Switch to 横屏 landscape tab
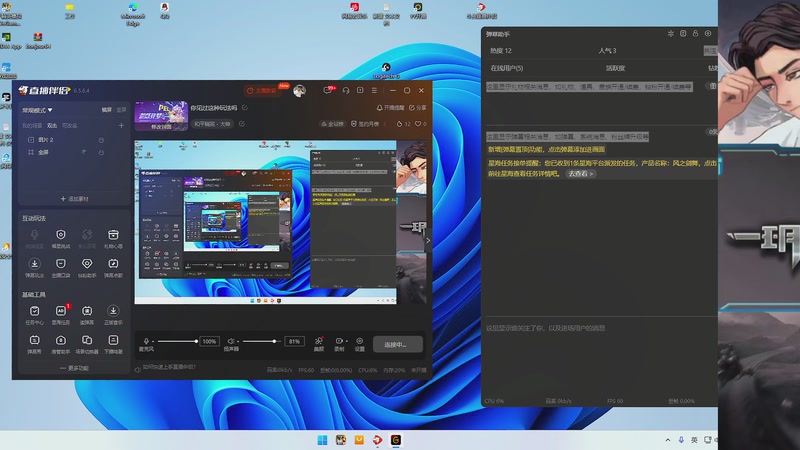 tap(106, 110)
